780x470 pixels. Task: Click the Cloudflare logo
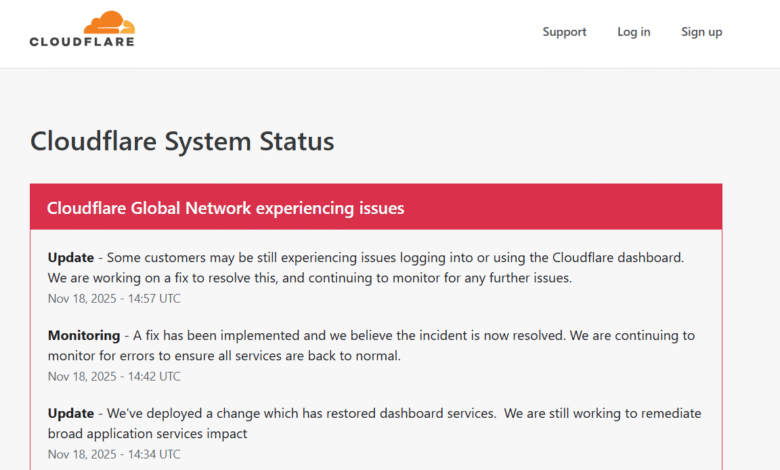pos(82,29)
